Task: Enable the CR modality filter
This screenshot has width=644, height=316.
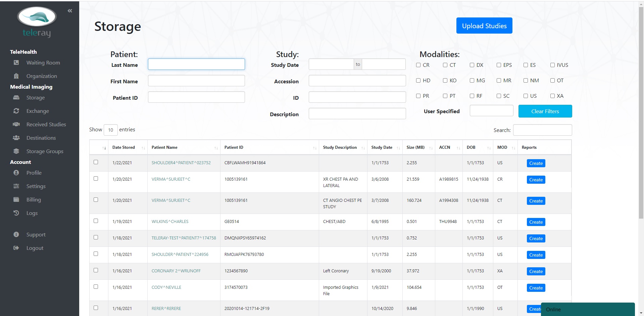Action: [x=418, y=65]
